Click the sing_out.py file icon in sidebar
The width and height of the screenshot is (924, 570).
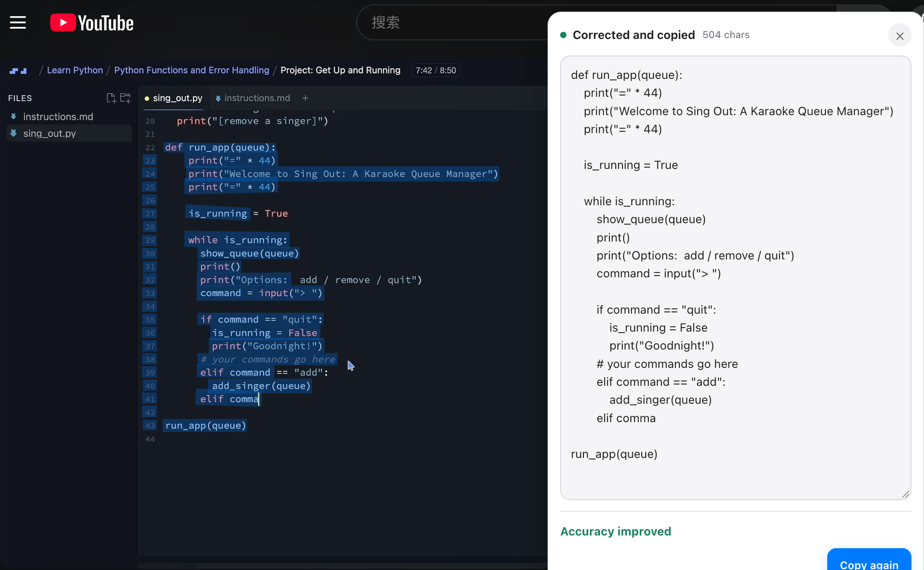click(x=14, y=133)
